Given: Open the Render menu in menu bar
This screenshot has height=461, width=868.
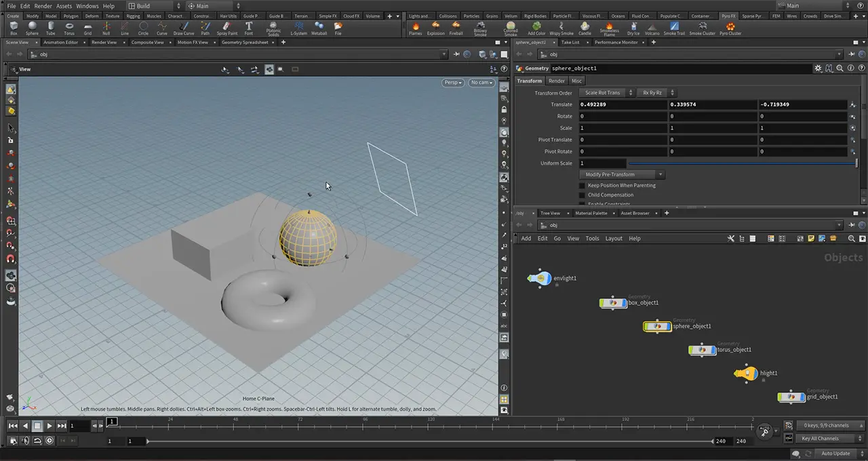Looking at the screenshot, I should click(43, 6).
